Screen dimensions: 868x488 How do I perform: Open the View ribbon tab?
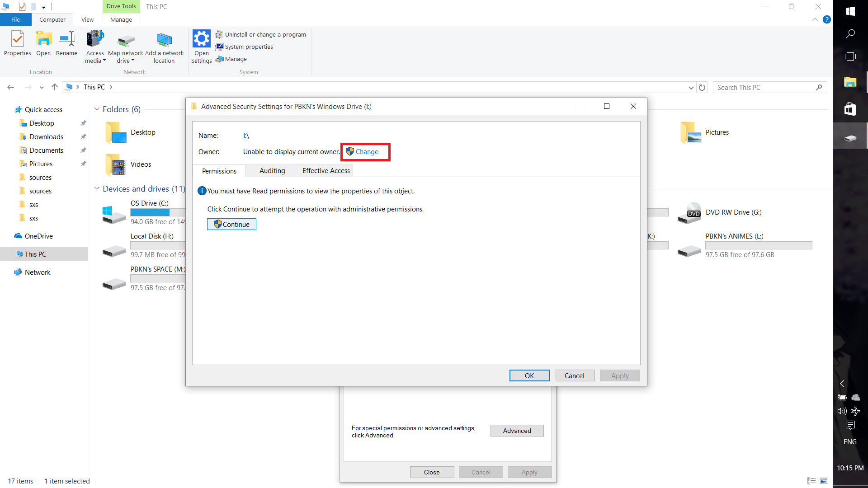click(x=87, y=20)
